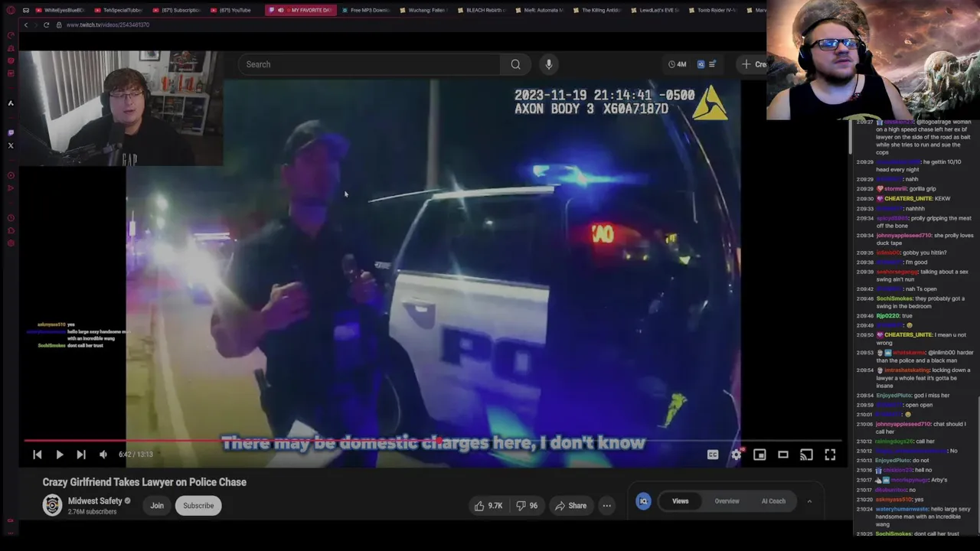Click the browser reload button
The image size is (980, 551).
coord(46,24)
